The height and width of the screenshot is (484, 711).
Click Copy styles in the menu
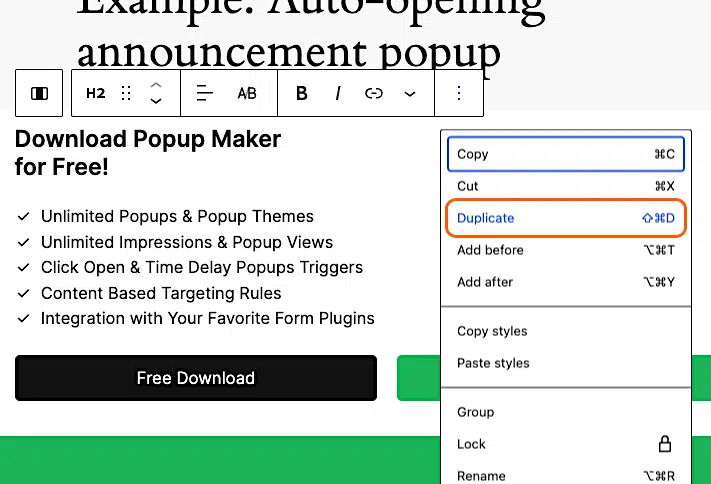tap(565, 331)
